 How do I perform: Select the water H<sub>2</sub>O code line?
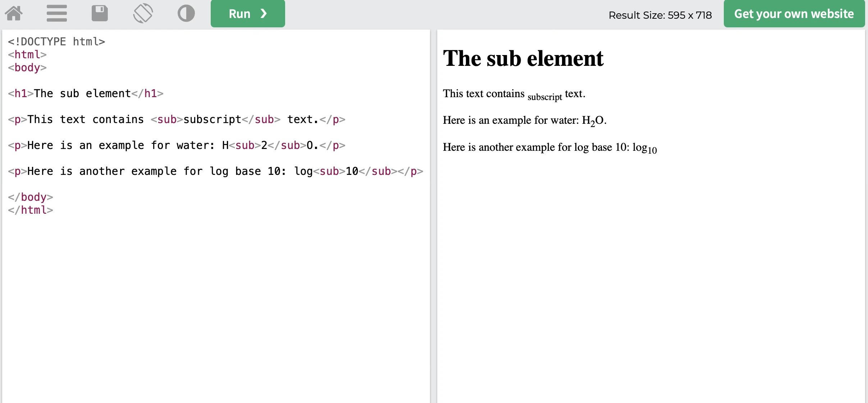coord(177,145)
